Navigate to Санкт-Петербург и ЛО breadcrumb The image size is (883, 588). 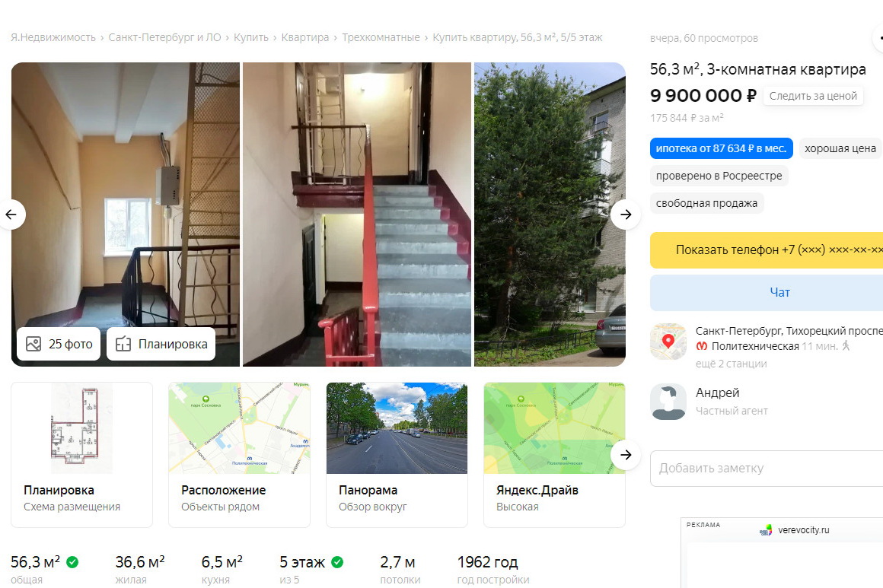click(164, 38)
